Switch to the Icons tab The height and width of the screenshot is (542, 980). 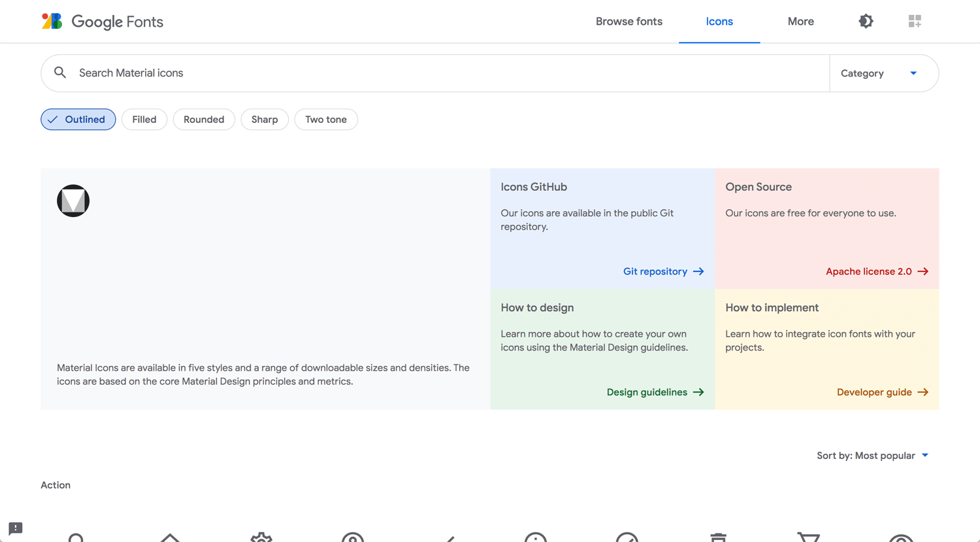719,22
